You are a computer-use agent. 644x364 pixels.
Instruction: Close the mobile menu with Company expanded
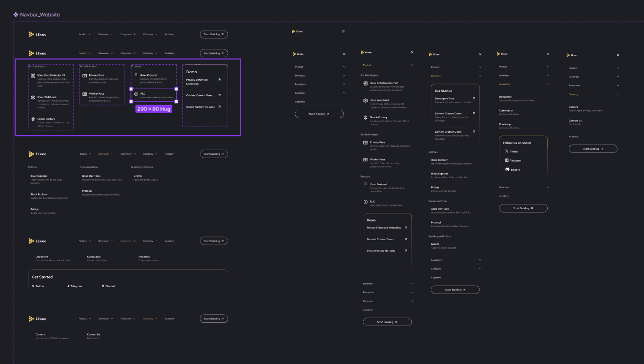tap(618, 55)
